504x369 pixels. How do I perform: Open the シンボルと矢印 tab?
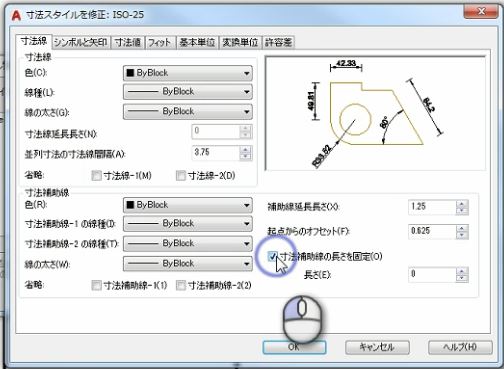81,42
